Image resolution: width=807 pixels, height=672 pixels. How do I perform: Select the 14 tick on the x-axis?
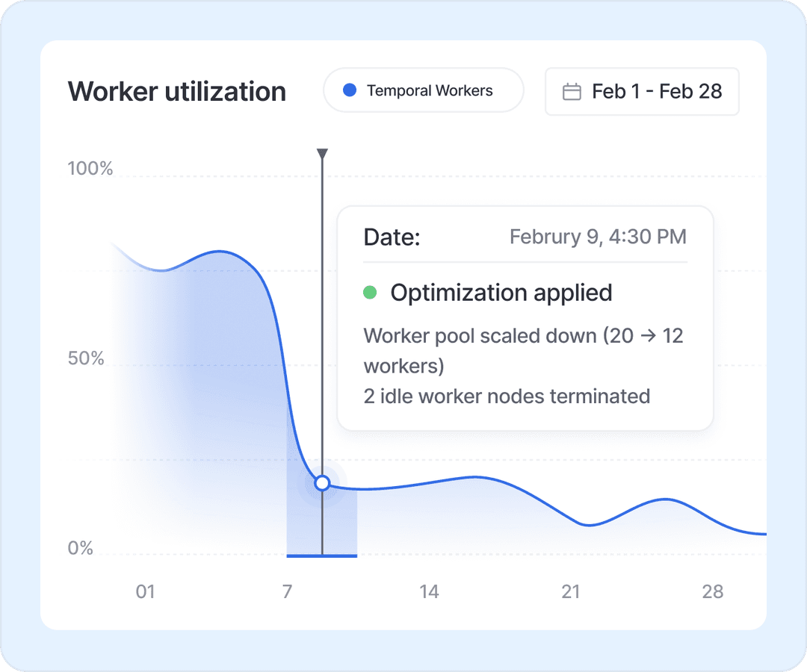pyautogui.click(x=429, y=592)
